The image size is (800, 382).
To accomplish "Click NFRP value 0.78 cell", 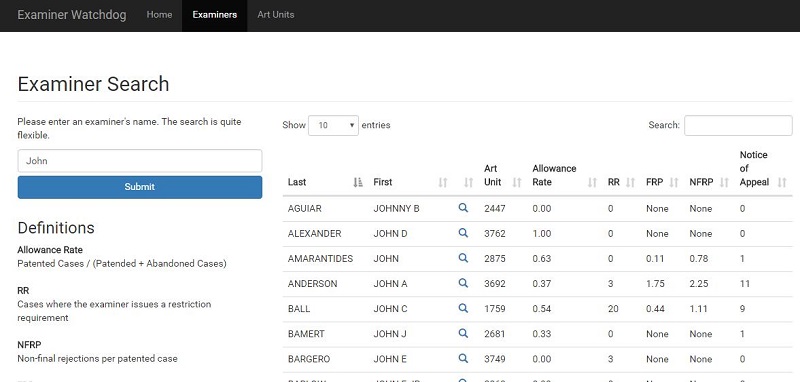I will [699, 259].
